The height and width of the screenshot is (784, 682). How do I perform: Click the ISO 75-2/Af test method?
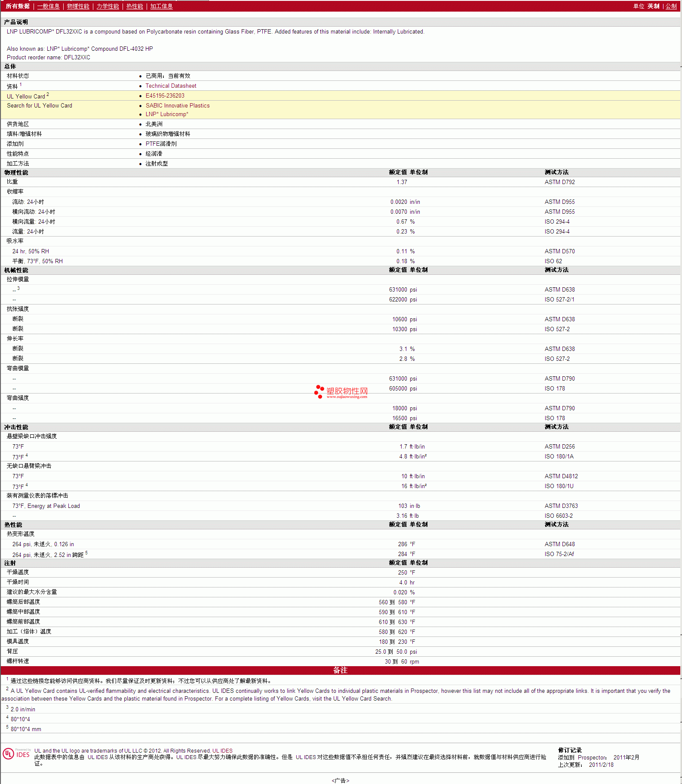pyautogui.click(x=559, y=554)
